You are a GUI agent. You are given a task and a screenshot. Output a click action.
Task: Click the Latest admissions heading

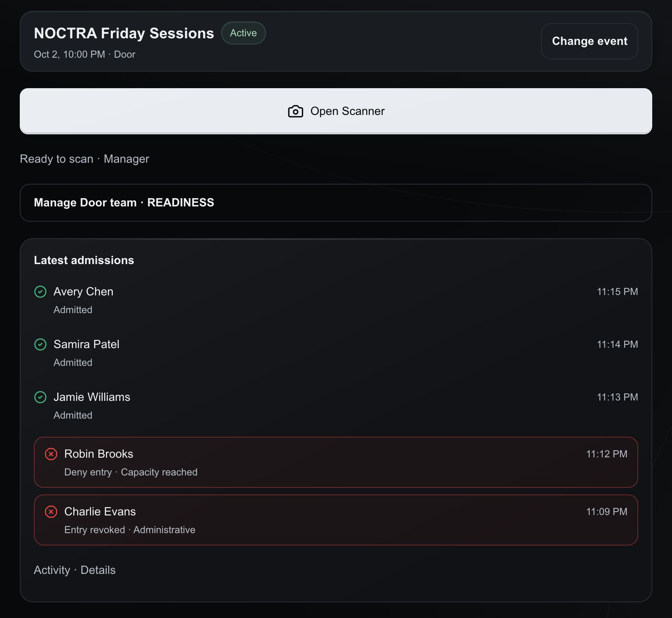coord(84,260)
